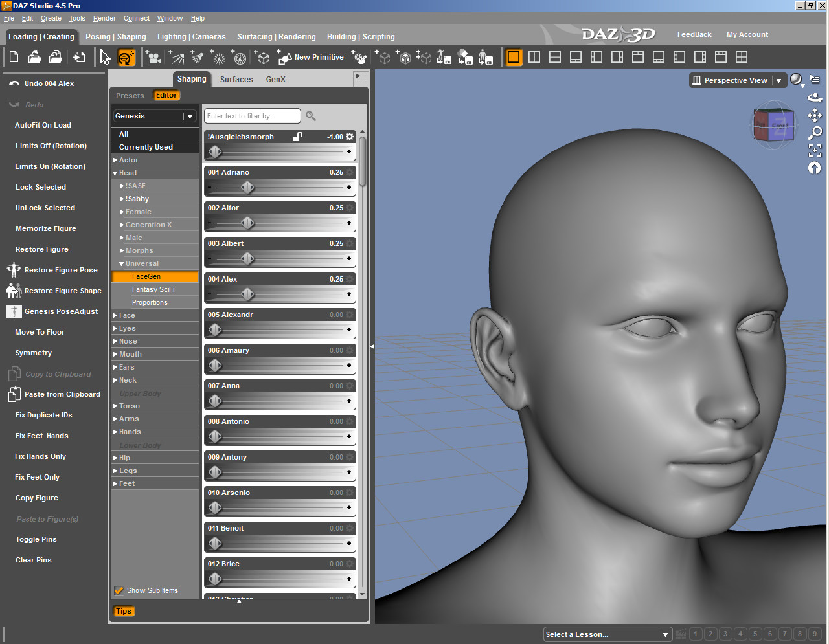
Task: Click the viewport orbit rotate icon
Action: [815, 98]
